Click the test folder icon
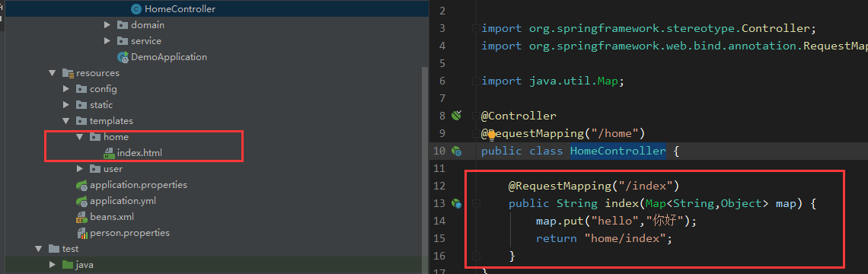Image resolution: width=868 pixels, height=274 pixels. click(54, 249)
